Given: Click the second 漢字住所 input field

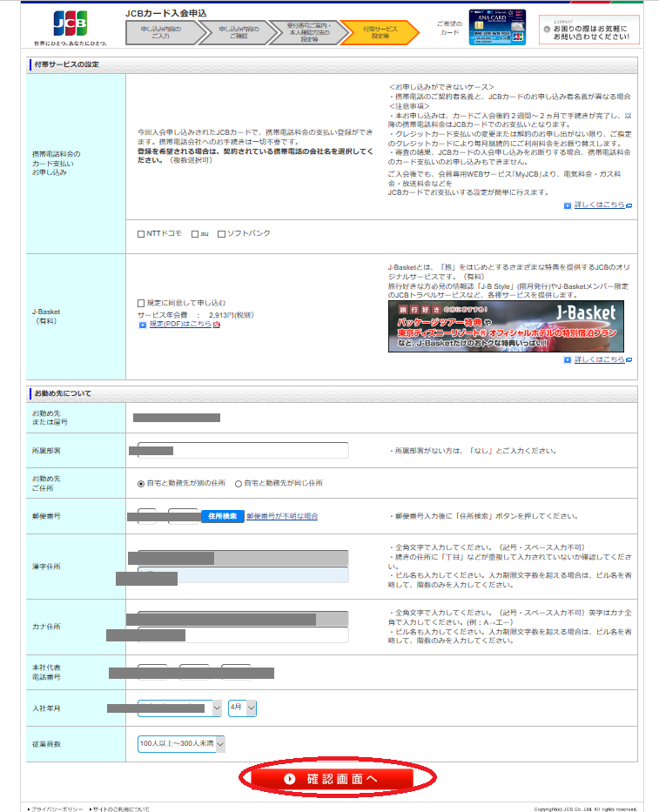Looking at the screenshot, I should [x=243, y=574].
